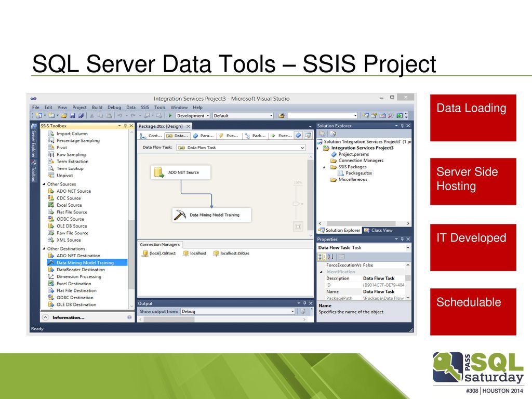Viewport: 532px width, 399px height.
Task: Click the toolbar search combo box field
Action: [x=322, y=116]
